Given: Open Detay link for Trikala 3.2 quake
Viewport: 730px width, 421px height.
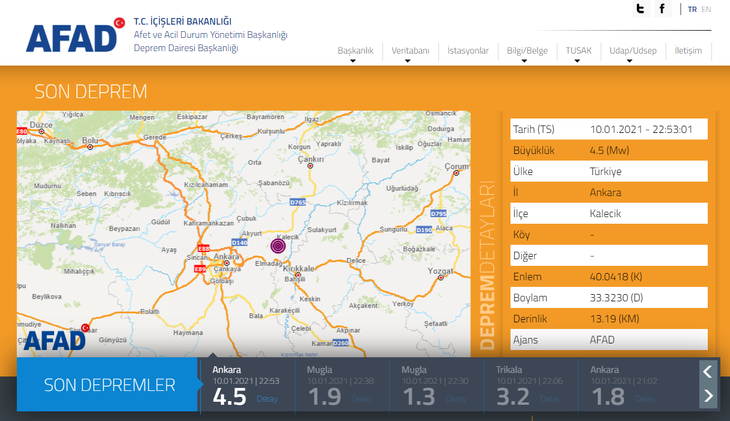Looking at the screenshot, I should [x=550, y=399].
